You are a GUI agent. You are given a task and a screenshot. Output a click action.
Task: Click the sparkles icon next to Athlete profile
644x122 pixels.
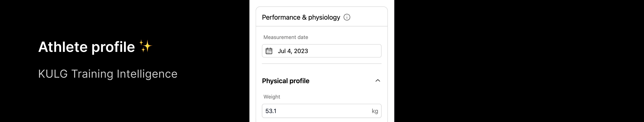(x=146, y=46)
